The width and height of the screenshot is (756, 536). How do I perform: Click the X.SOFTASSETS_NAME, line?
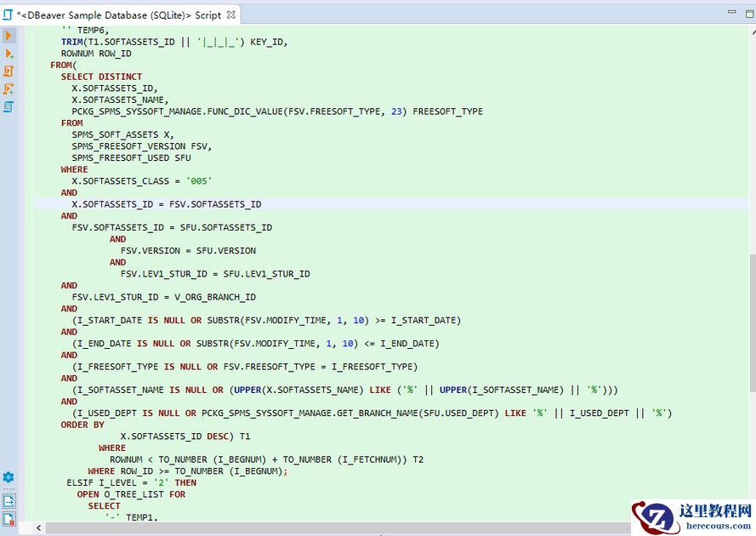click(120, 100)
